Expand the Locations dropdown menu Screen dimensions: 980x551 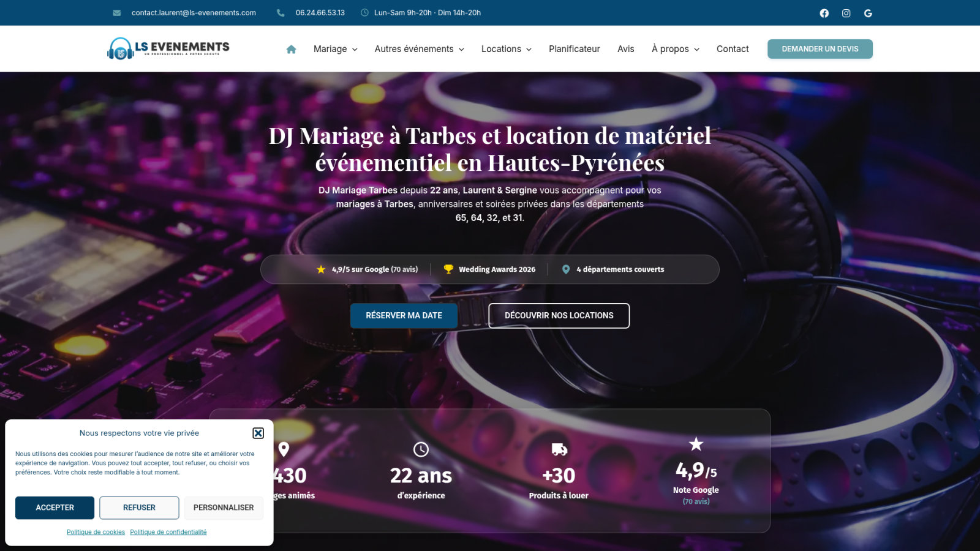pos(507,49)
